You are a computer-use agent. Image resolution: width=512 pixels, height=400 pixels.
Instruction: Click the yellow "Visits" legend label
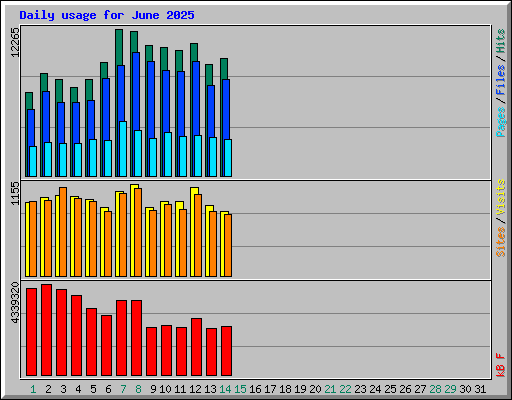click(501, 197)
